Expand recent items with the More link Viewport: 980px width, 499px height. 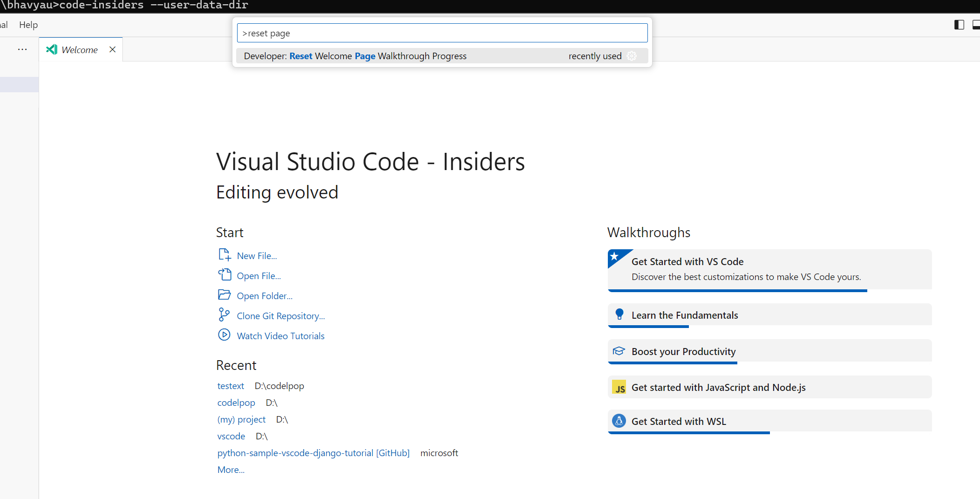pos(231,469)
